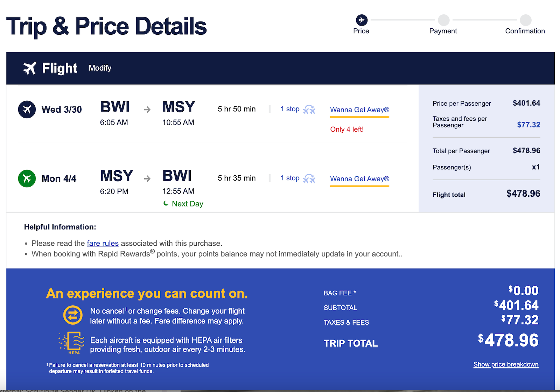Click Modify to change the flight
The width and height of the screenshot is (560, 392).
[x=100, y=68]
